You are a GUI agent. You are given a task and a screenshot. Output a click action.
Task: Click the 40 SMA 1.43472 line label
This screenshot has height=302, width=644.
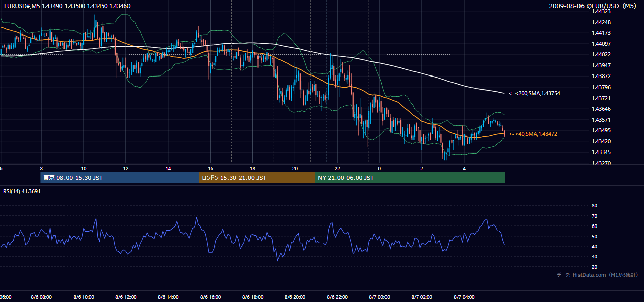point(533,134)
